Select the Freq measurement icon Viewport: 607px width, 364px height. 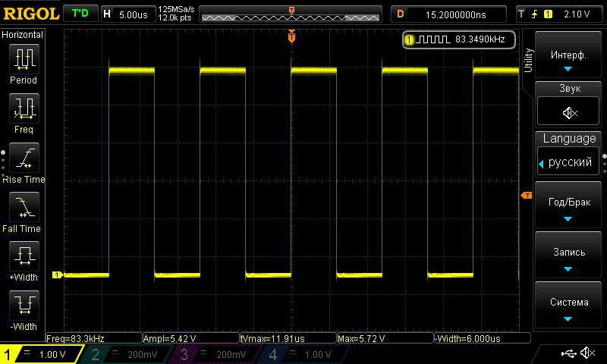(24, 108)
